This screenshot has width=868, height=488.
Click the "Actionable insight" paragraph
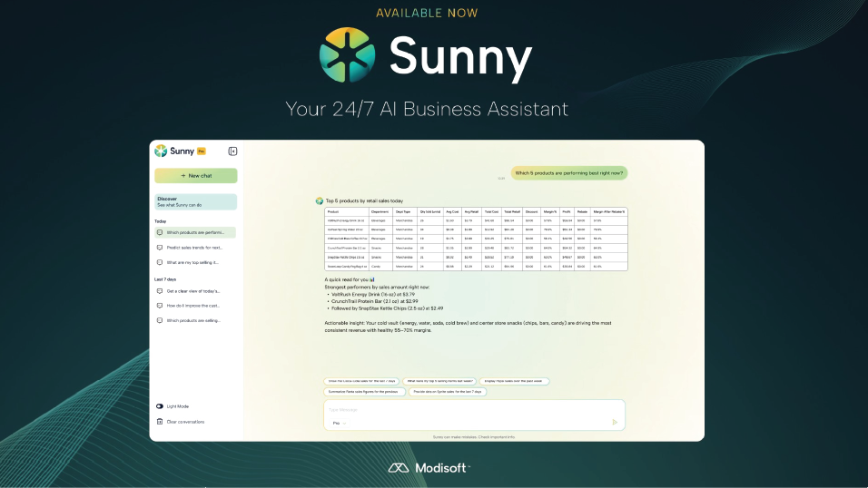pyautogui.click(x=469, y=327)
